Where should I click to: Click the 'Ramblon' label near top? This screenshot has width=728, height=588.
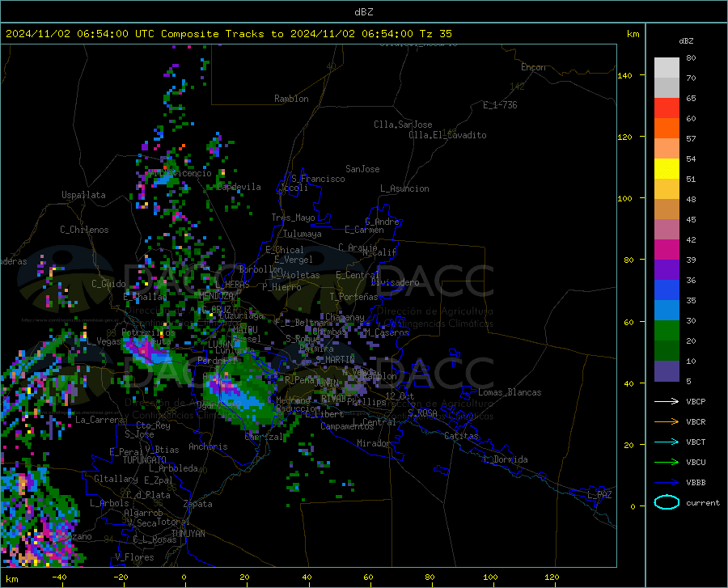click(291, 99)
